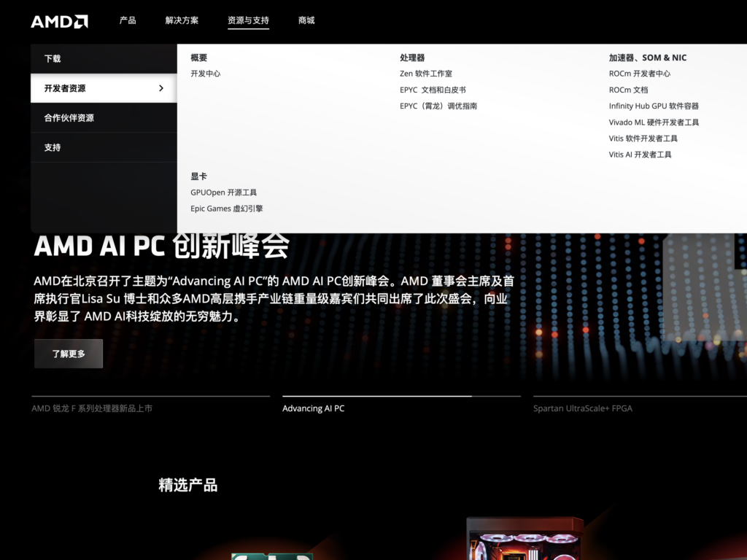This screenshot has width=747, height=560.
Task: Go to the 商城 store menu
Action: tap(306, 20)
